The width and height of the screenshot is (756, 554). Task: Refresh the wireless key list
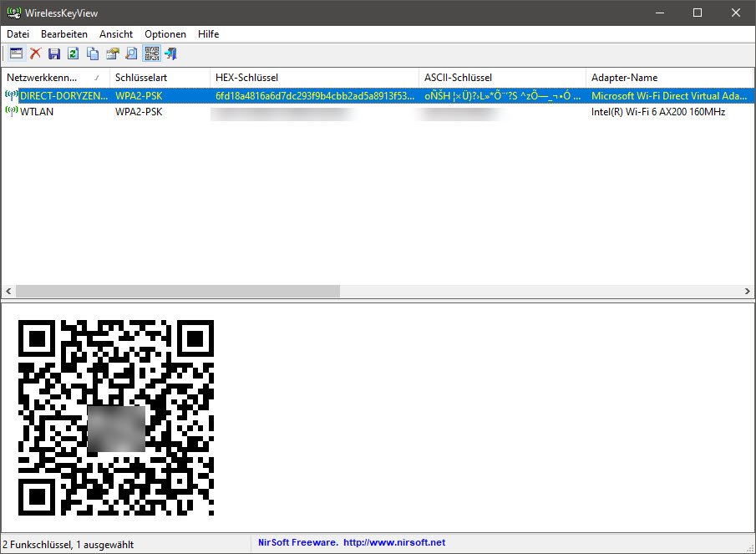point(74,53)
